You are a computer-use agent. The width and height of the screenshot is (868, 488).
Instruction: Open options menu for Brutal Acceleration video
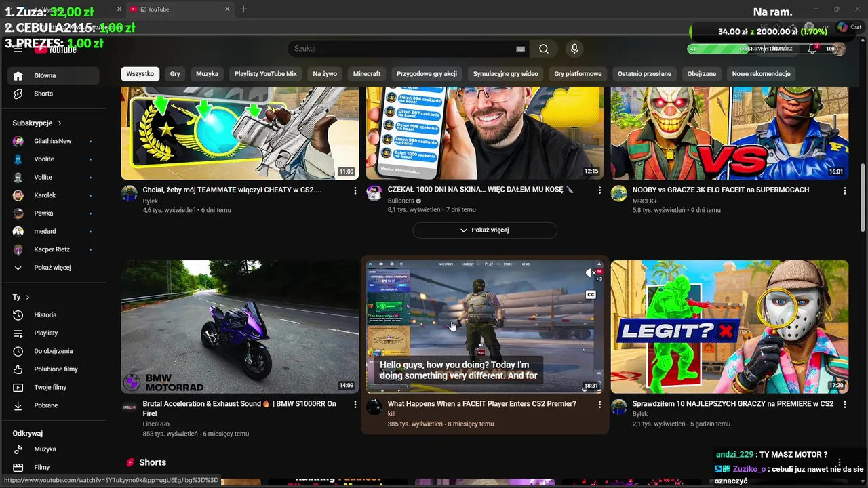pyautogui.click(x=355, y=405)
